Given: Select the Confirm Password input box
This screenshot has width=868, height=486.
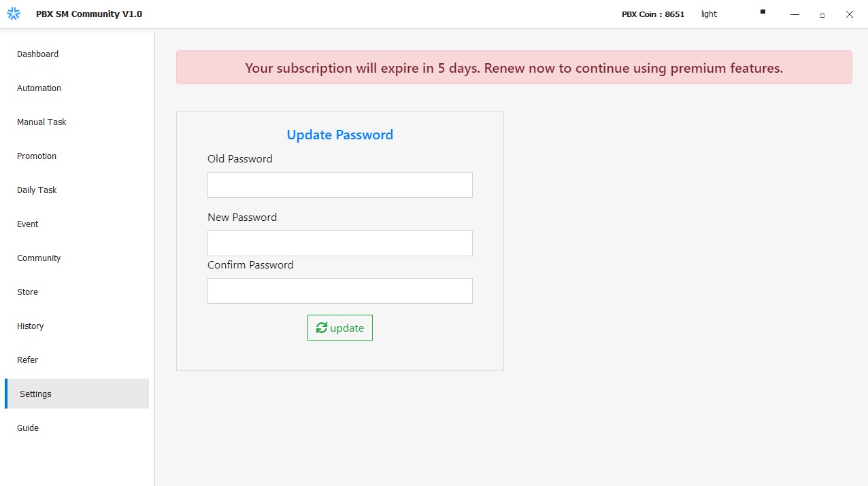Looking at the screenshot, I should (x=339, y=291).
